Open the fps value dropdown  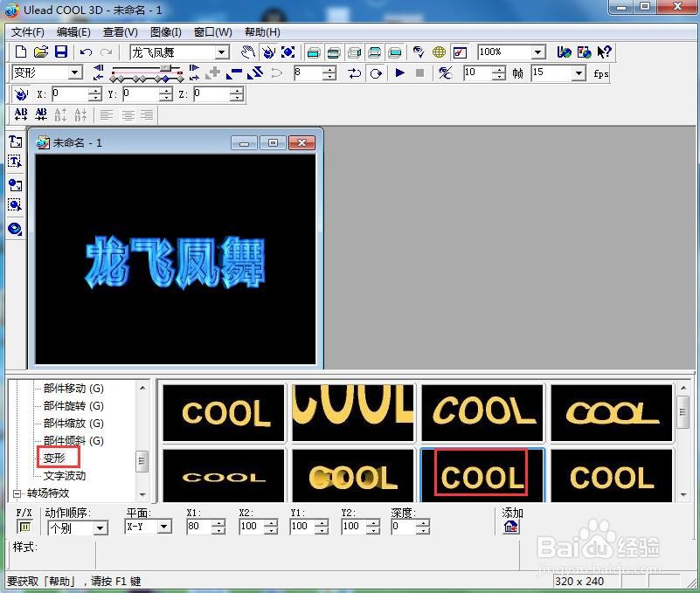[x=579, y=72]
